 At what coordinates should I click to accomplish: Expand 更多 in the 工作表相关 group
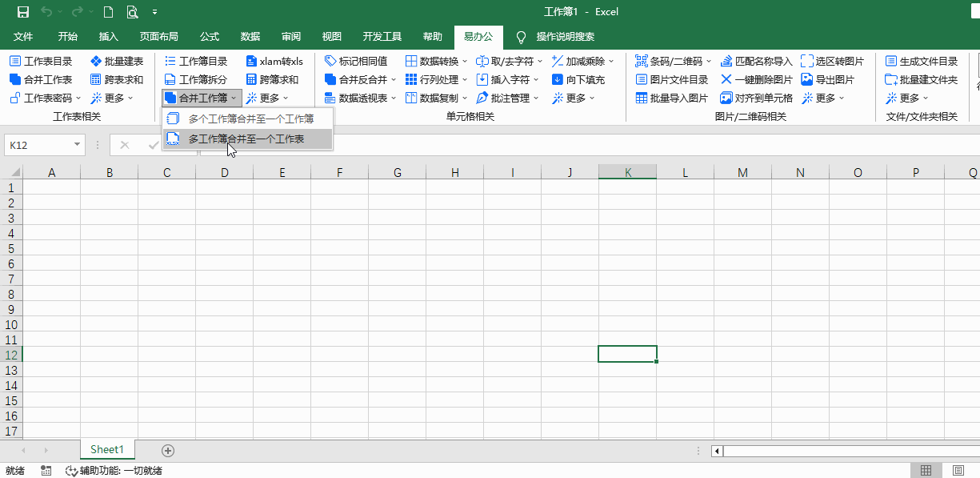point(111,98)
